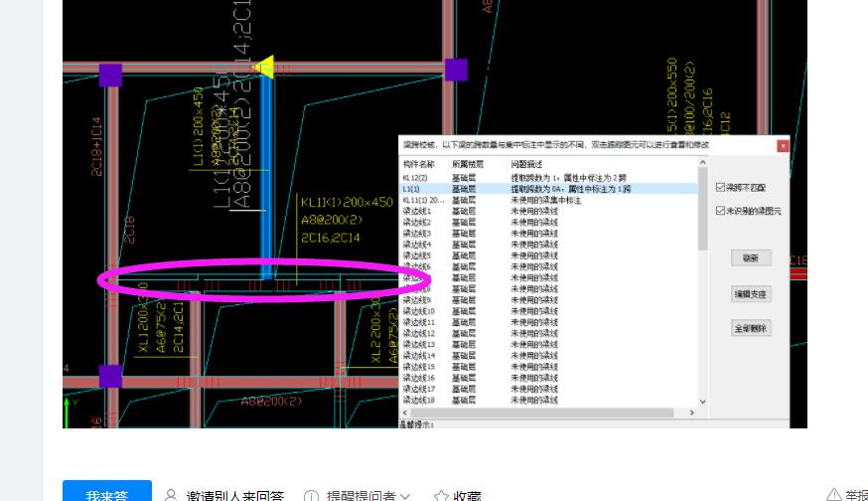The image size is (868, 501).
Task: Click the yellow triangle marker atop blue beam
Action: pyautogui.click(x=264, y=67)
